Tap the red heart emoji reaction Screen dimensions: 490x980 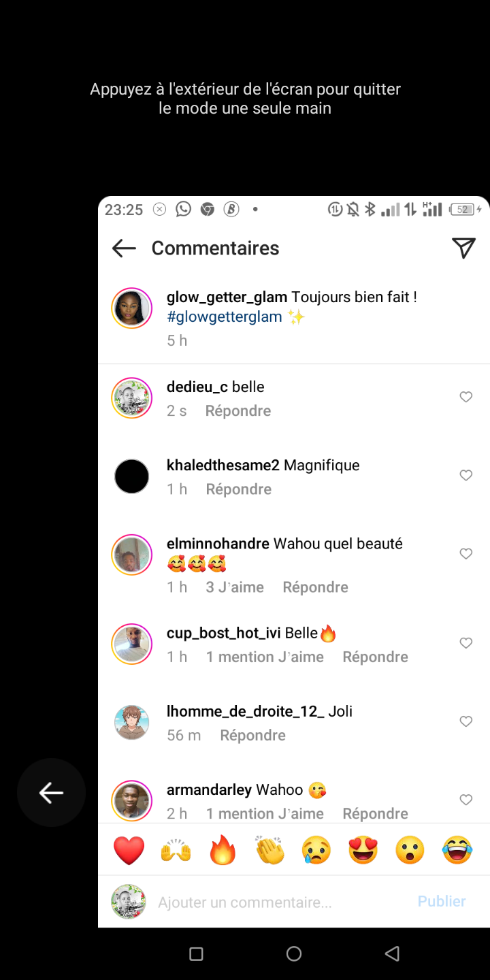tap(129, 851)
